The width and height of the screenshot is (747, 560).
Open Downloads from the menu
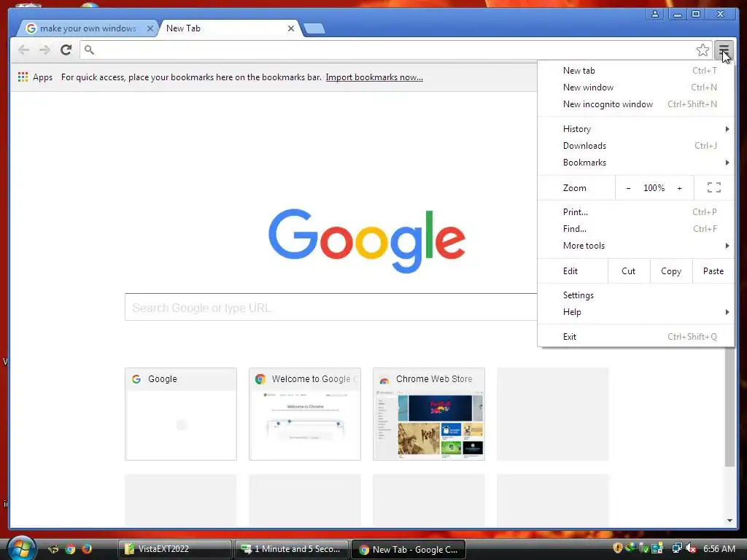(x=636, y=146)
